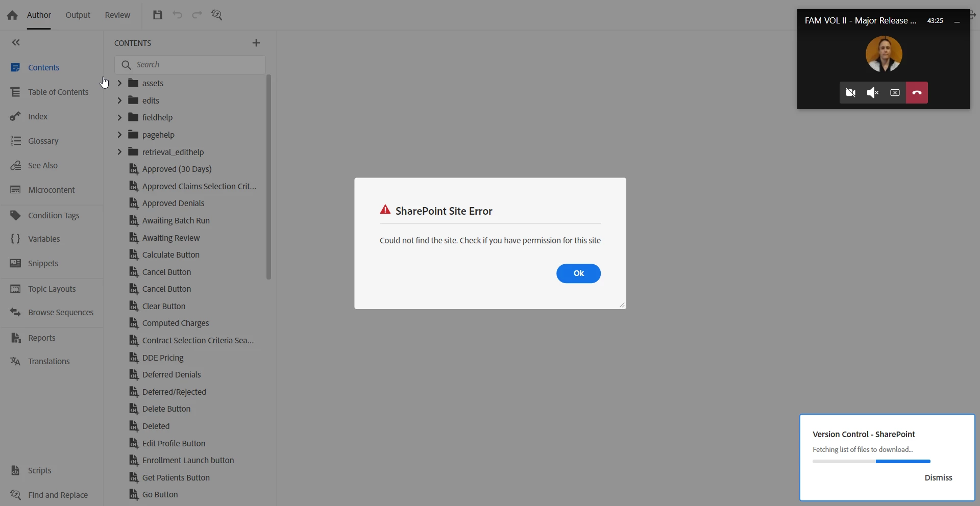Click the download progress bar
Image resolution: width=980 pixels, height=506 pixels.
click(x=871, y=461)
